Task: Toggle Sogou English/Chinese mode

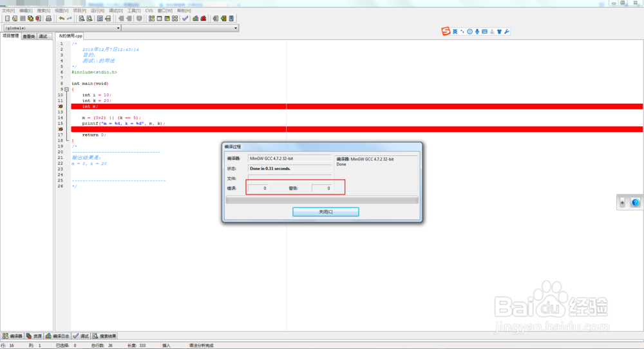Action: pyautogui.click(x=455, y=32)
